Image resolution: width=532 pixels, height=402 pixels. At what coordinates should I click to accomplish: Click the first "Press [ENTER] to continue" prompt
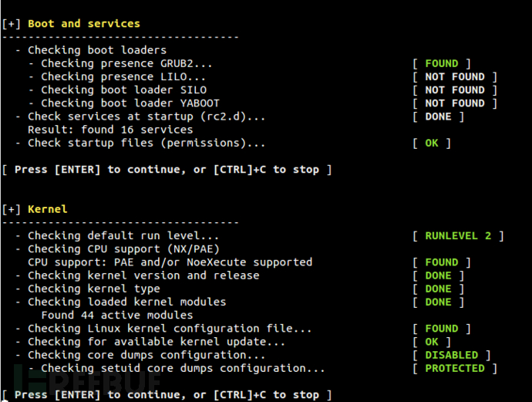(167, 169)
